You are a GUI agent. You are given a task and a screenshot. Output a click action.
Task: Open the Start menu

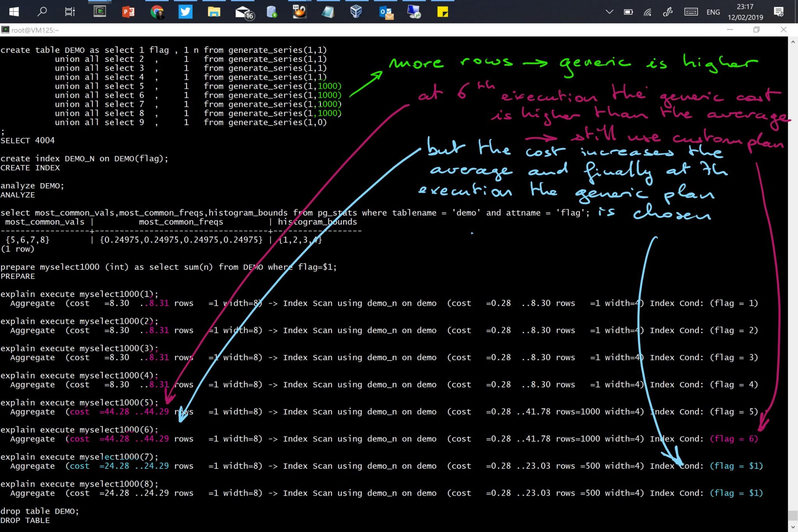13,12
